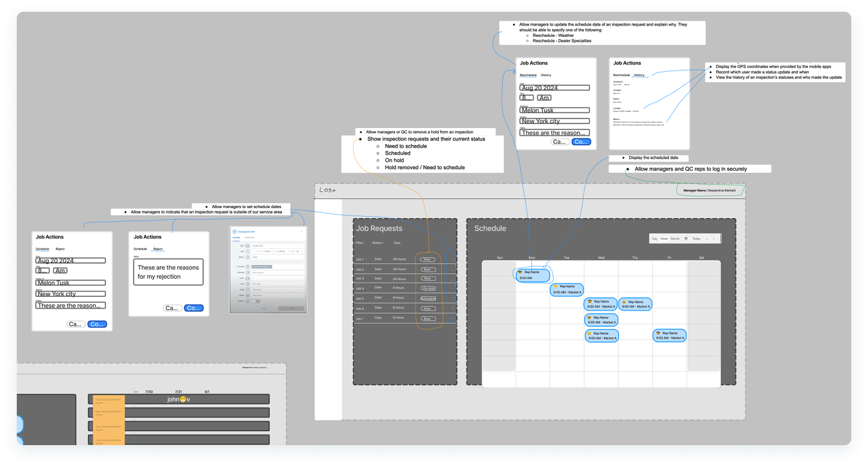Select the location pin icon in the shift dialog

[x=247, y=267]
